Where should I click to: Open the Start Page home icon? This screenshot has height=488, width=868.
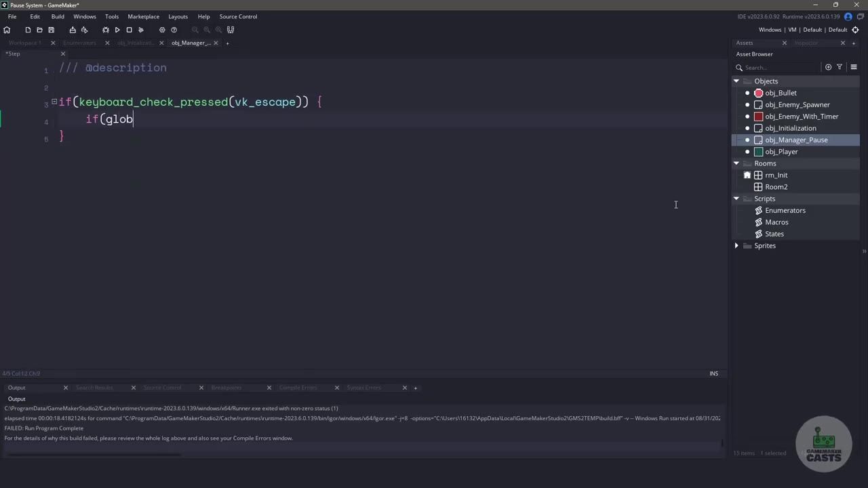point(7,30)
